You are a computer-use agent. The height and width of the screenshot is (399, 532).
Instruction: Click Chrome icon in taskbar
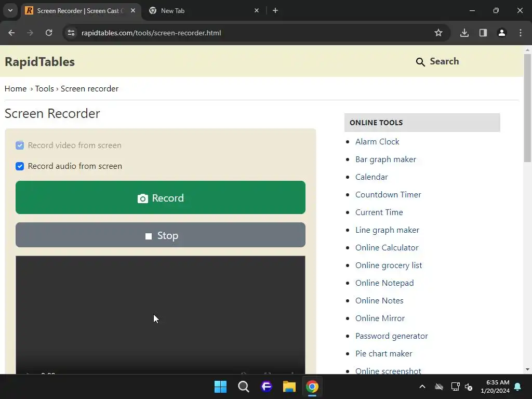pyautogui.click(x=312, y=387)
